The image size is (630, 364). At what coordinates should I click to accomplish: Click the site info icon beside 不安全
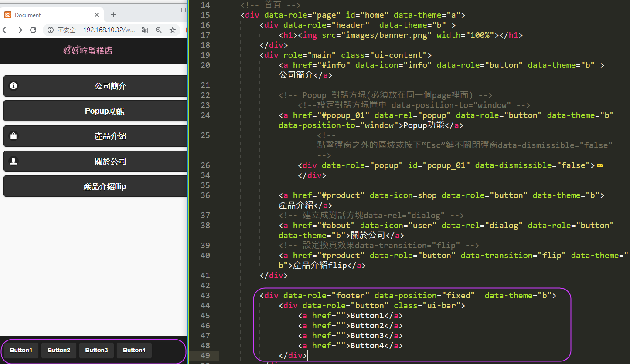(x=51, y=30)
